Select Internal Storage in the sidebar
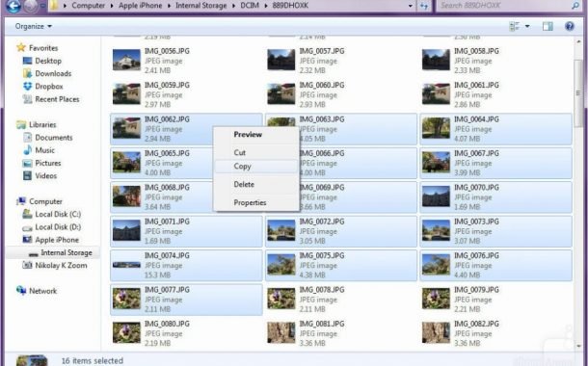 pyautogui.click(x=67, y=253)
